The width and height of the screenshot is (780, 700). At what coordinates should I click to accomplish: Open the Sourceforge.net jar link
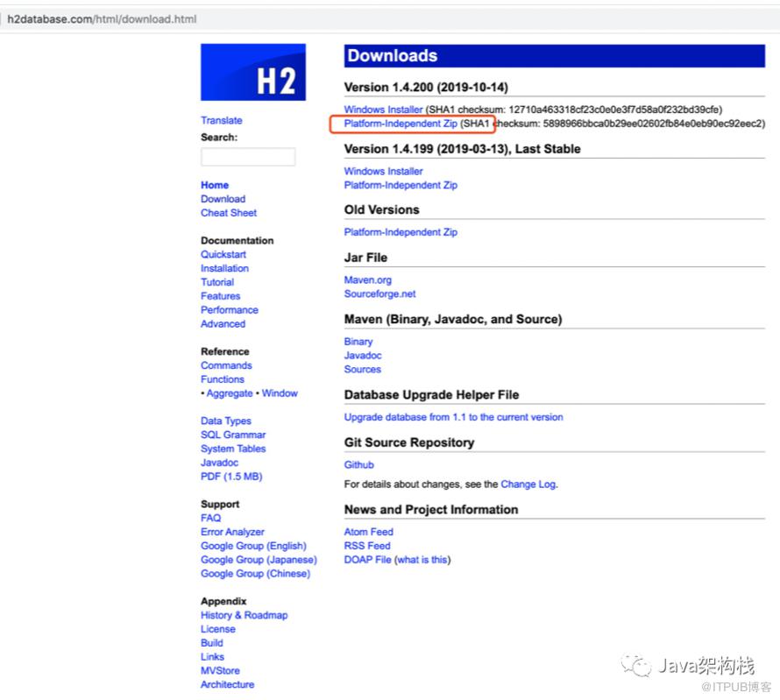(379, 293)
